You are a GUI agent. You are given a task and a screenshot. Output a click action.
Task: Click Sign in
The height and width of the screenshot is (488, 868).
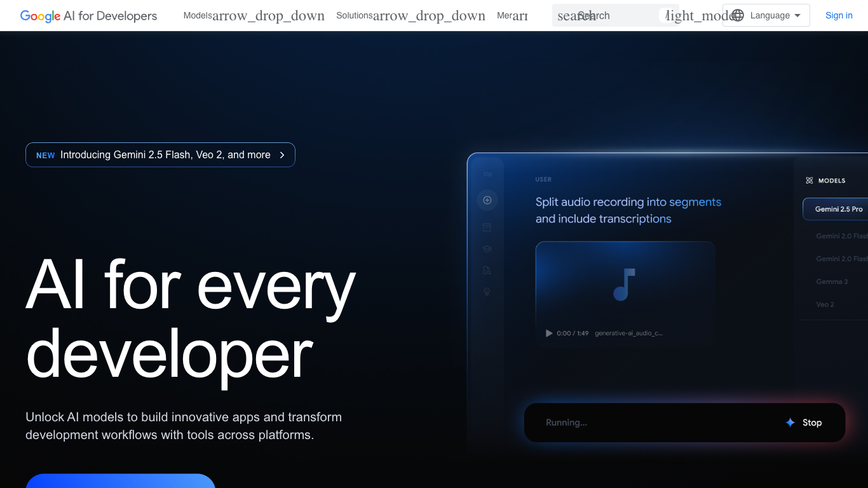click(839, 15)
